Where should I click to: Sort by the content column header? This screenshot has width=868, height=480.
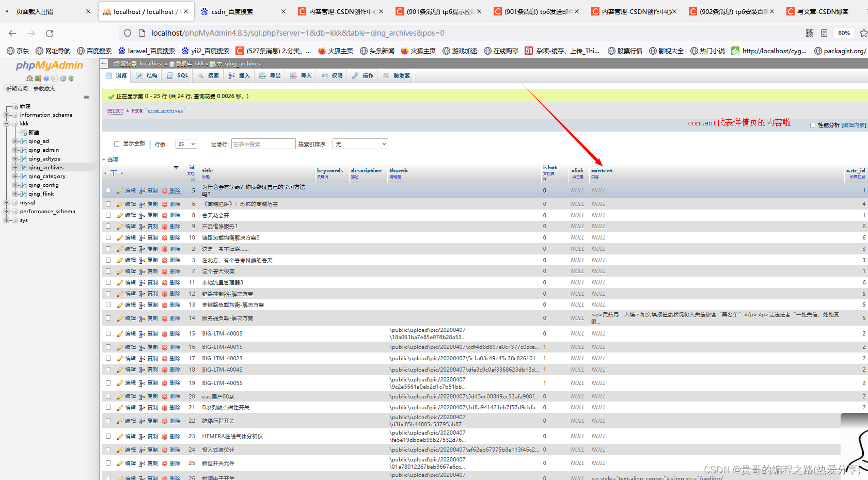coord(602,170)
